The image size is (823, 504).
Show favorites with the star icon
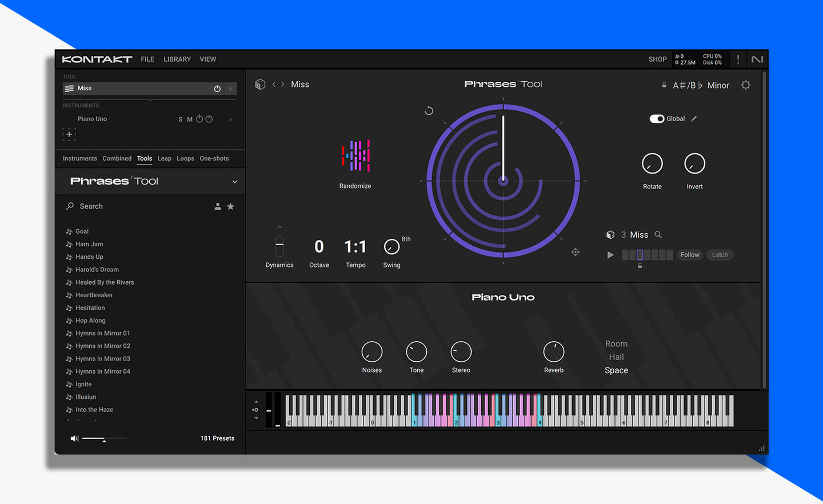230,206
